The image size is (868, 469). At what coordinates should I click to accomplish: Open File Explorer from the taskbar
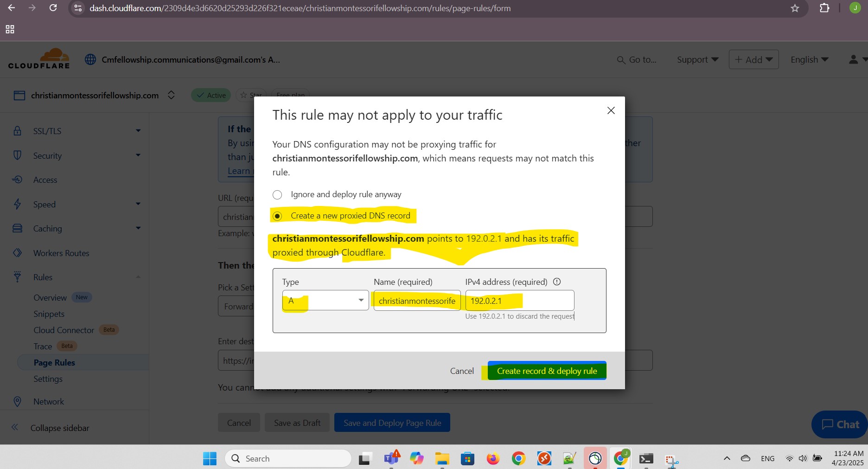[x=442, y=458]
